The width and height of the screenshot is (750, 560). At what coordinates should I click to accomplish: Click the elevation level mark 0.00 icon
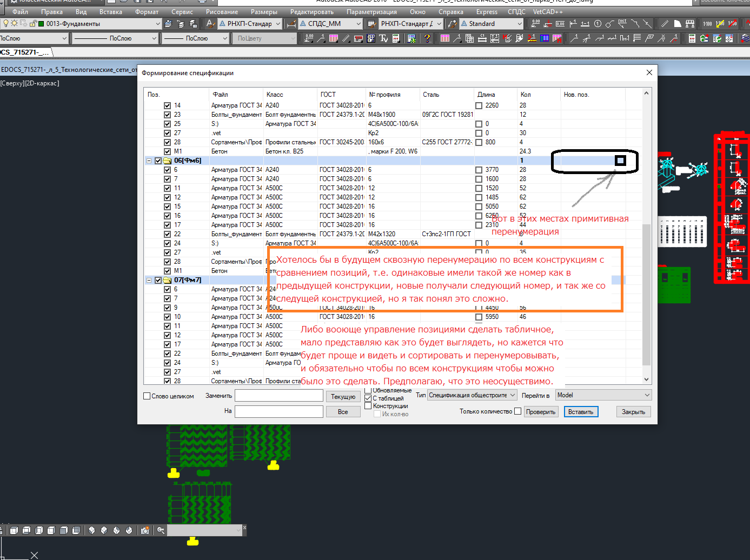tap(535, 24)
